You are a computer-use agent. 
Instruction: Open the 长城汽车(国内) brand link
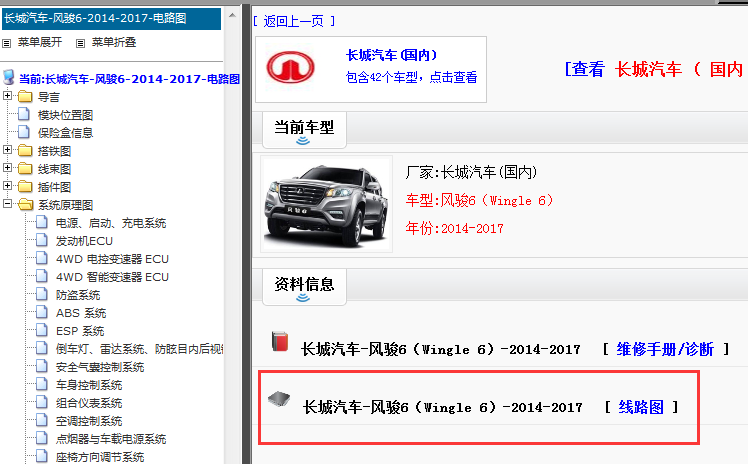click(391, 55)
